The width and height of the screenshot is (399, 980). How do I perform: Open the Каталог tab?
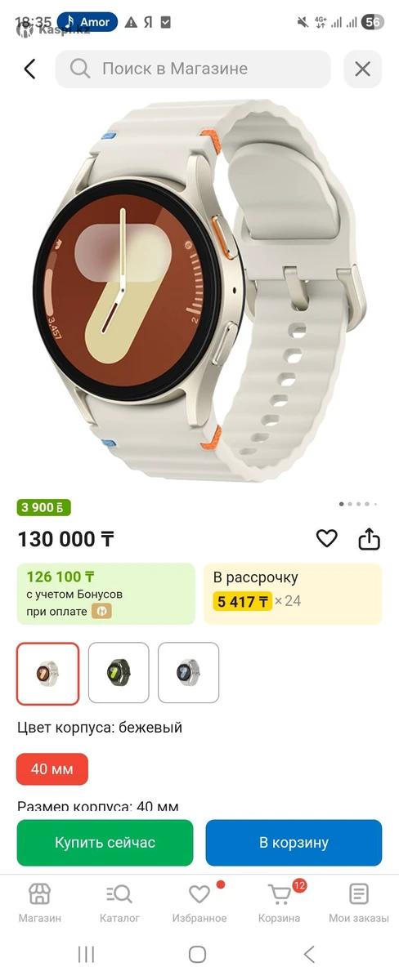[119, 903]
